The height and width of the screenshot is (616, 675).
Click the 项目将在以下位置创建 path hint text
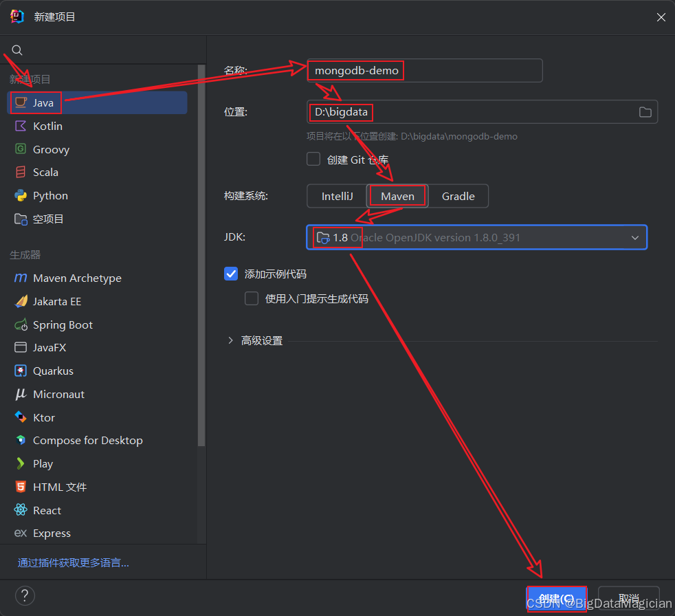pos(412,136)
